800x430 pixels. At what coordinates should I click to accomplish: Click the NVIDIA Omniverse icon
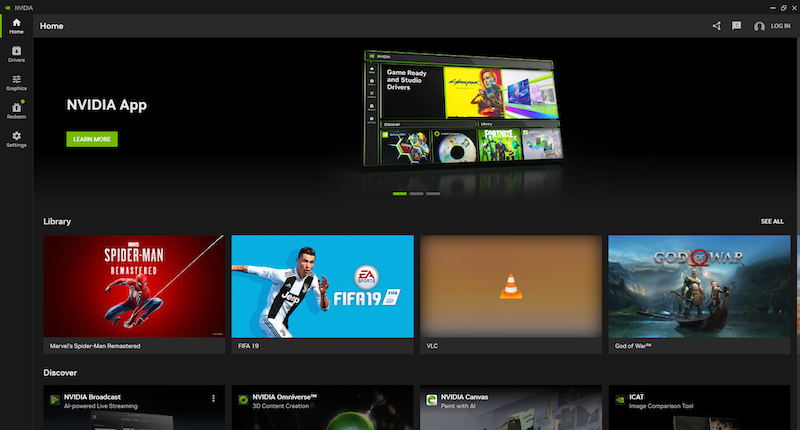[x=243, y=400]
